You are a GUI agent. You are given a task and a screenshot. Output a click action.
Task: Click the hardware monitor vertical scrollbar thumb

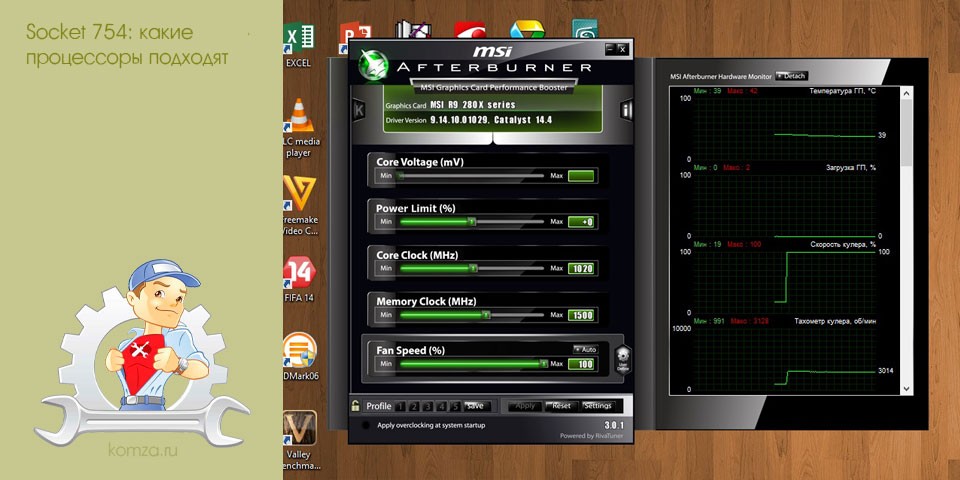coord(907,132)
